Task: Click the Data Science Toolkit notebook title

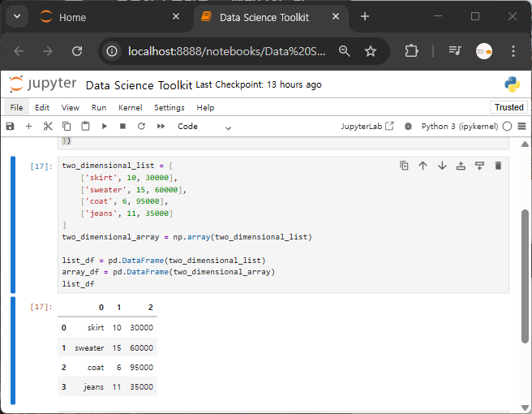Action: 139,85
